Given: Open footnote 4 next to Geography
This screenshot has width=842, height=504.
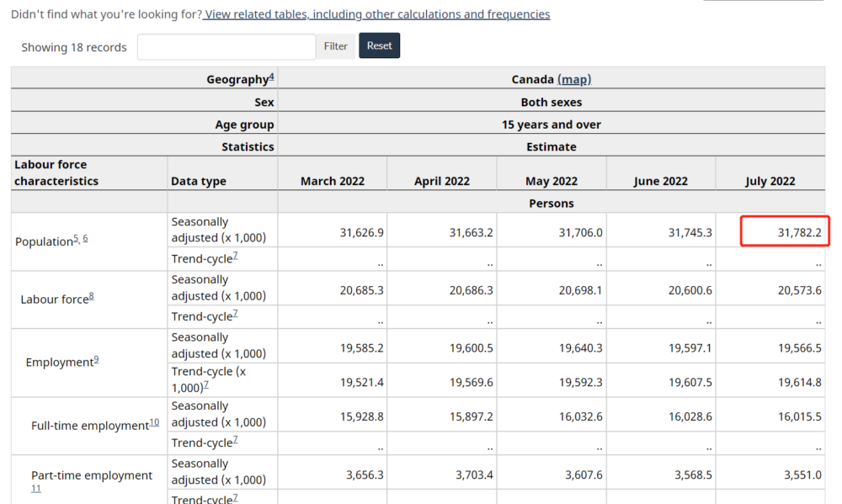Looking at the screenshot, I should pos(272,77).
